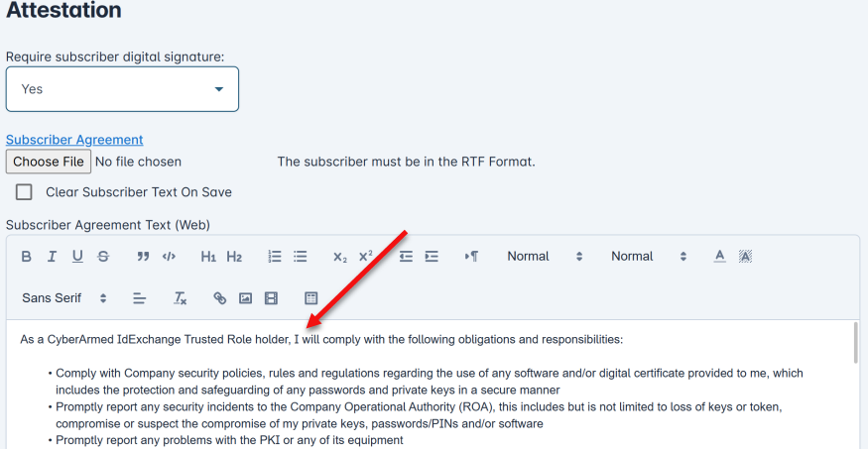Insert a code block
The height and width of the screenshot is (449, 868).
[x=169, y=257]
